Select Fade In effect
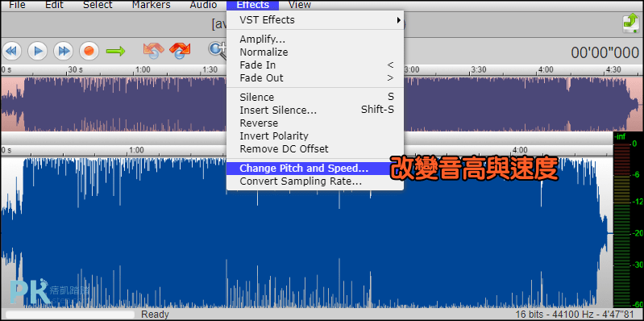 point(315,65)
